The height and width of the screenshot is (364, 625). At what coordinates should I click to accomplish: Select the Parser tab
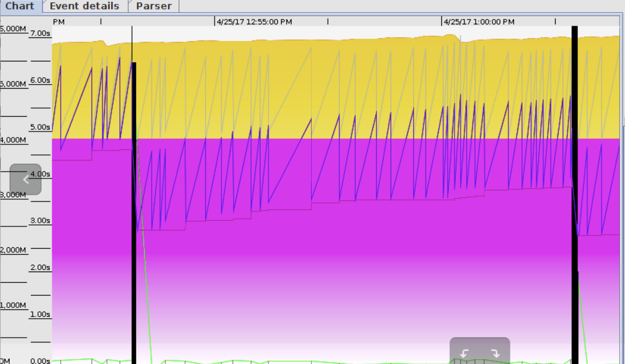pyautogui.click(x=154, y=6)
